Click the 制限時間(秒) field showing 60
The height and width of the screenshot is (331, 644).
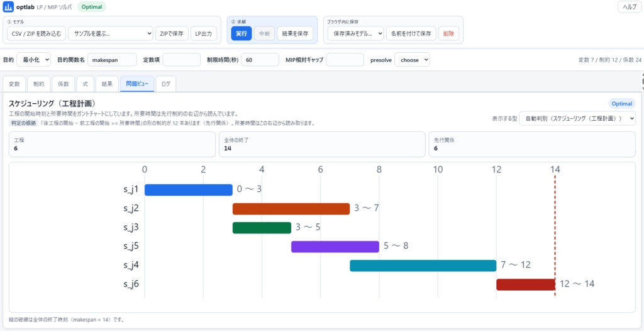tap(260, 60)
